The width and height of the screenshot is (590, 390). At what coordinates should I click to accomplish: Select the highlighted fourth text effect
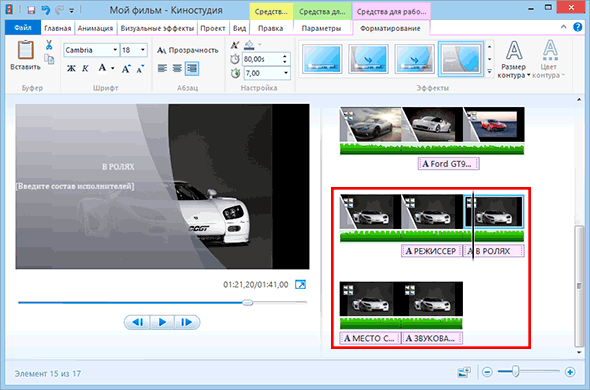(461, 59)
